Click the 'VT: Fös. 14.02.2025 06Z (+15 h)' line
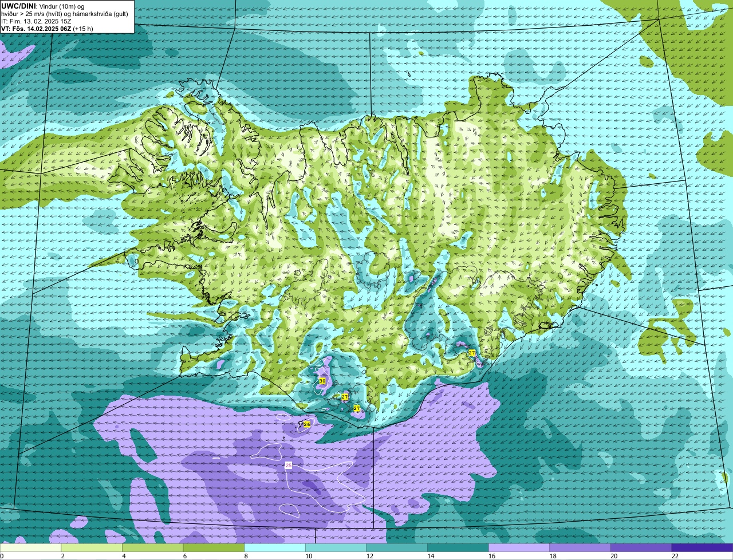 coord(47,28)
